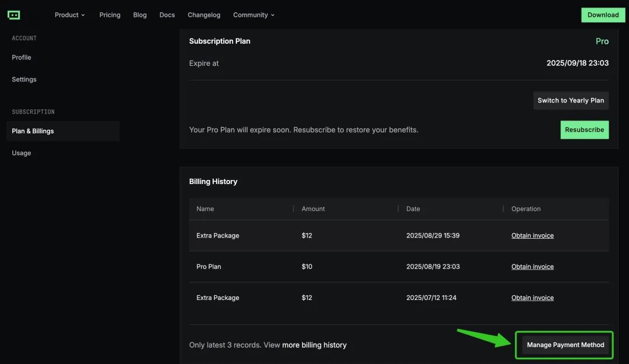The width and height of the screenshot is (629, 364).
Task: Click the green Download button
Action: pos(603,15)
